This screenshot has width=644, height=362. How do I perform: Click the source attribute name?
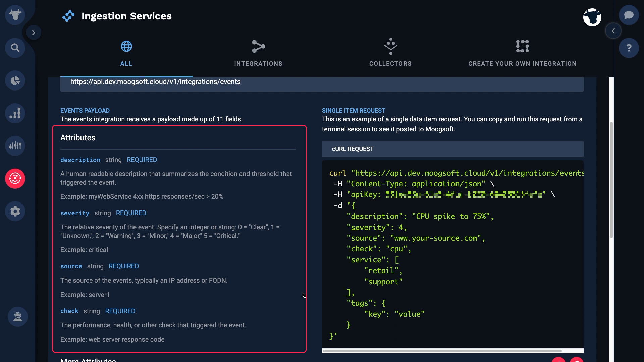[71, 266]
